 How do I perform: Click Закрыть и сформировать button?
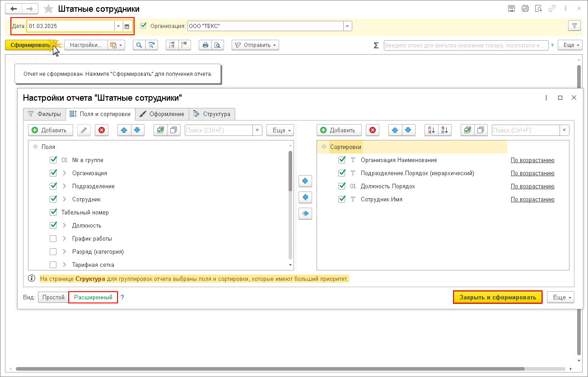498,297
